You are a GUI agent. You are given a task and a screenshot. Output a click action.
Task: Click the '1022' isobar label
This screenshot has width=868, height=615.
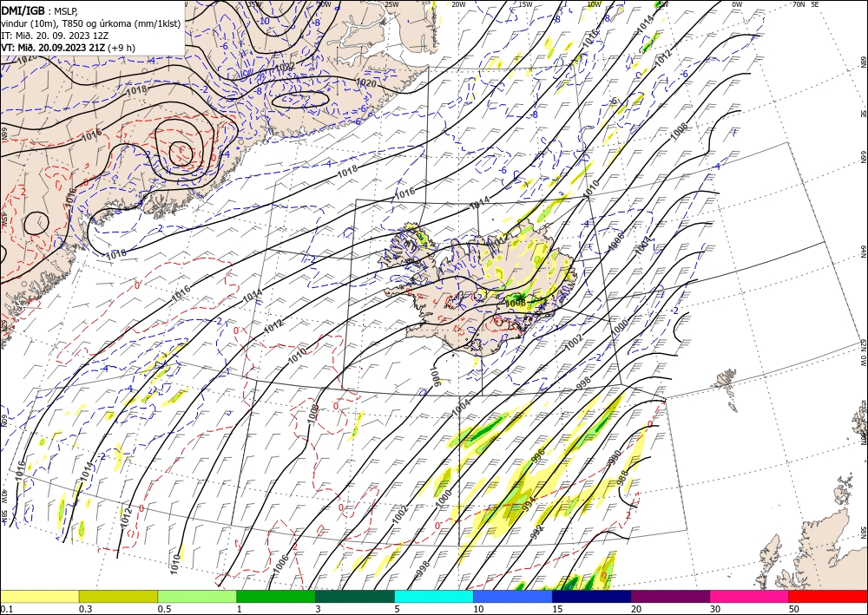point(285,68)
